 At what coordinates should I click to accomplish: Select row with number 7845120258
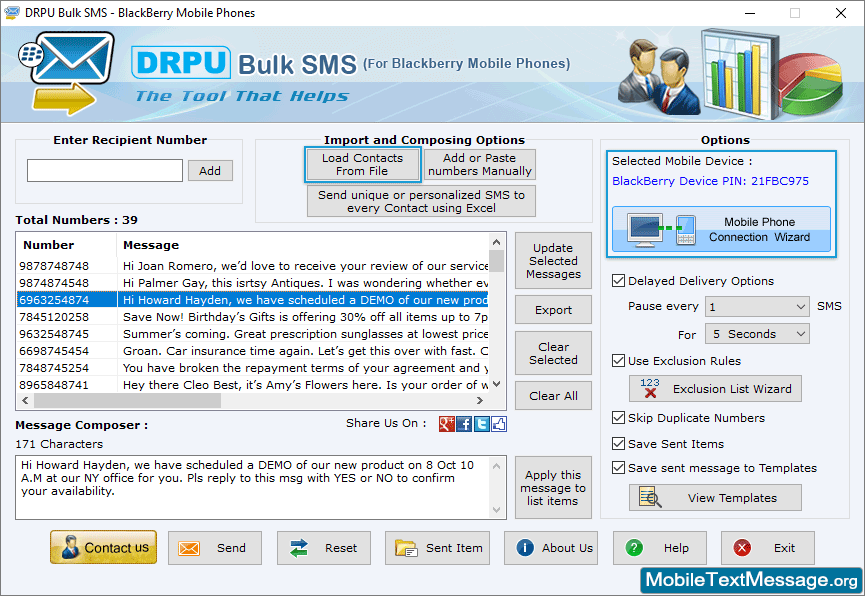(253, 317)
